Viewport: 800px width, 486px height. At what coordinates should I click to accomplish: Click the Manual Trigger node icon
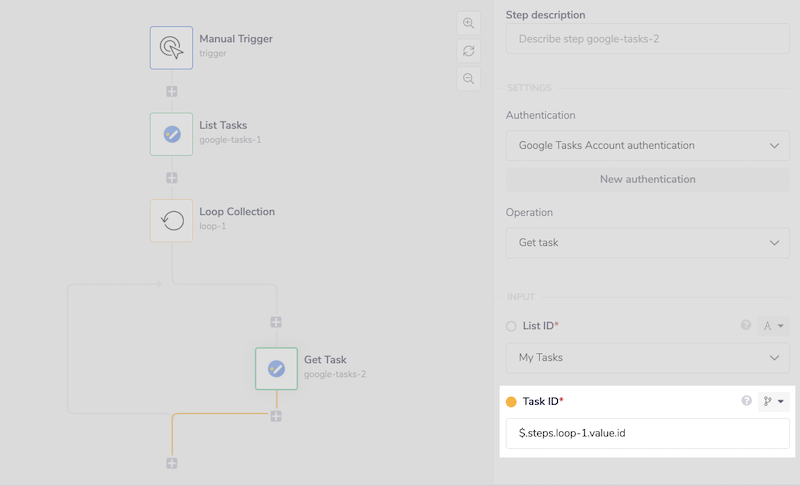point(171,47)
